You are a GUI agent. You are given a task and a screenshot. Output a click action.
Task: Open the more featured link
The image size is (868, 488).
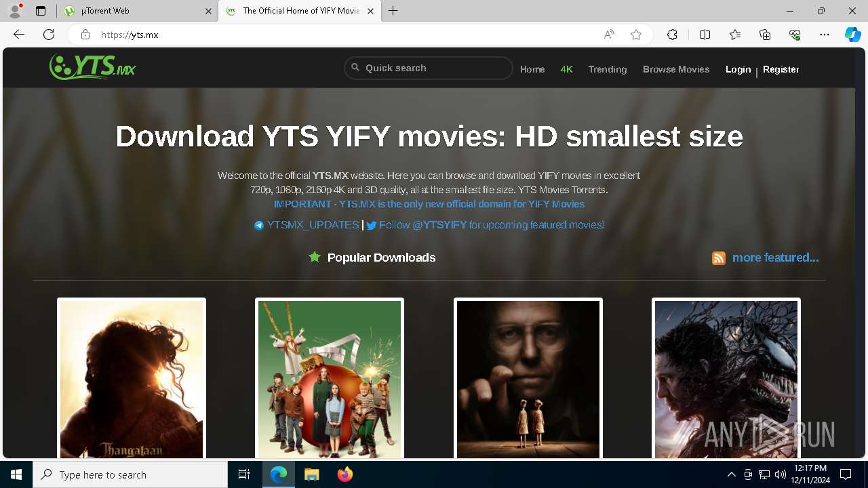[776, 258]
